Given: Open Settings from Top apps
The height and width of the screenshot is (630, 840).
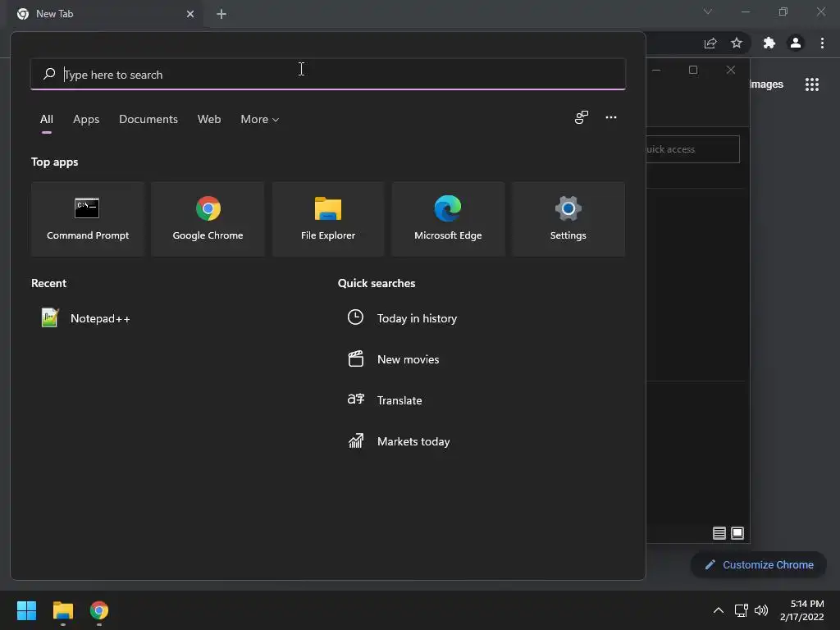Looking at the screenshot, I should click(568, 219).
